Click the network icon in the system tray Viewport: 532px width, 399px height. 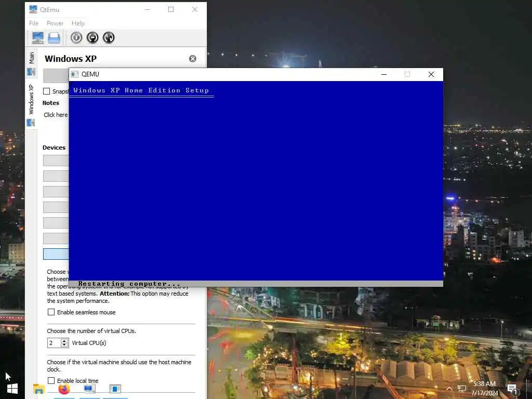[461, 389]
